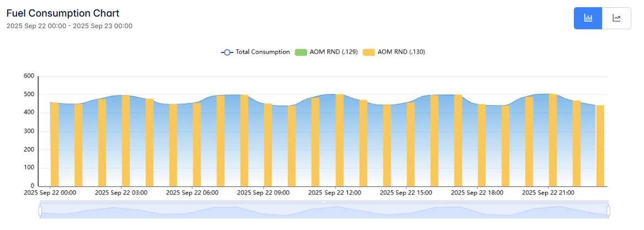The height and width of the screenshot is (230, 644).
Task: Click the left handle of zoom slider
Action: [40, 211]
